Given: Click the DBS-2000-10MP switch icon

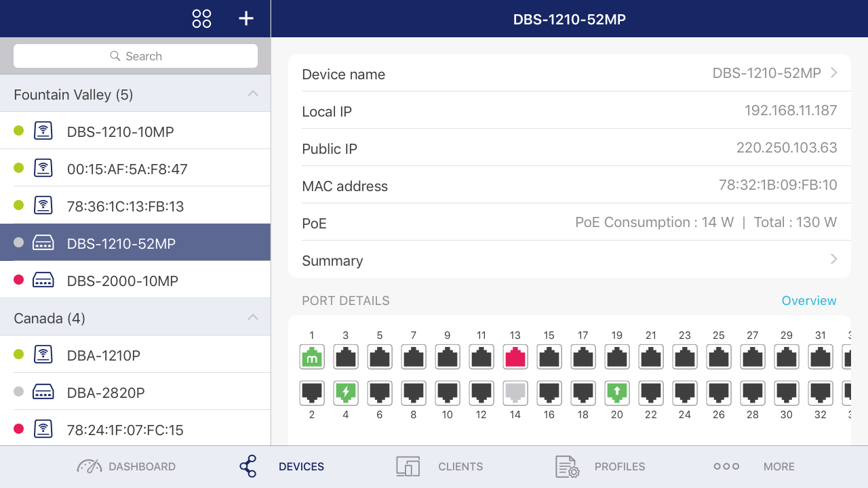Looking at the screenshot, I should pyautogui.click(x=43, y=280).
